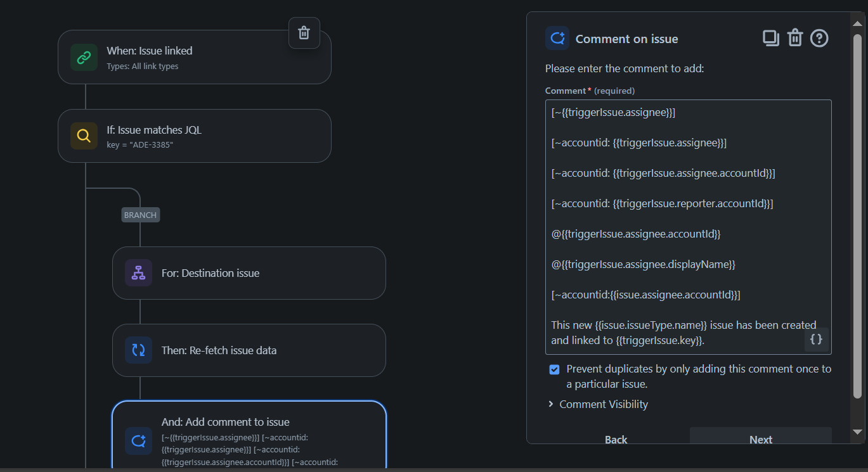Screen dimensions: 868x472
Task: Click the yellow magnifier JQL condition icon
Action: click(84, 136)
